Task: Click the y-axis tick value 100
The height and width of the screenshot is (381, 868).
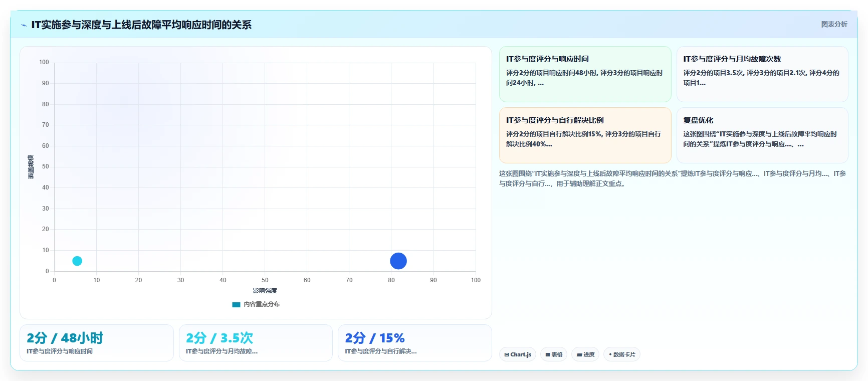Action: coord(44,62)
